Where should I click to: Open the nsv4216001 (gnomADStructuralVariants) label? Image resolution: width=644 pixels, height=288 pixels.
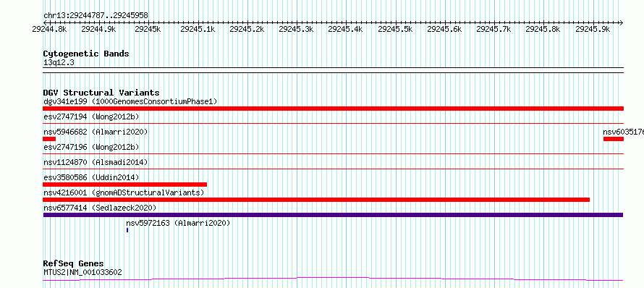124,192
